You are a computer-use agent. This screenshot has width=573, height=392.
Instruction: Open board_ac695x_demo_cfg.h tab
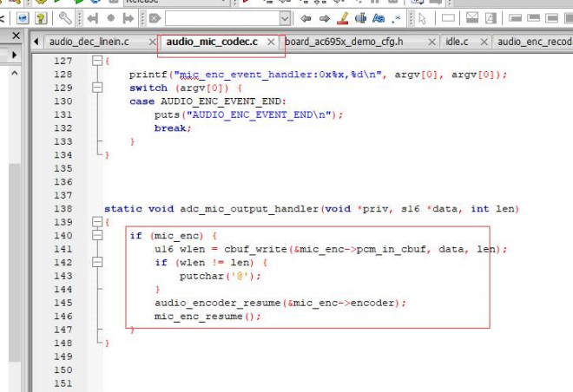click(x=344, y=42)
